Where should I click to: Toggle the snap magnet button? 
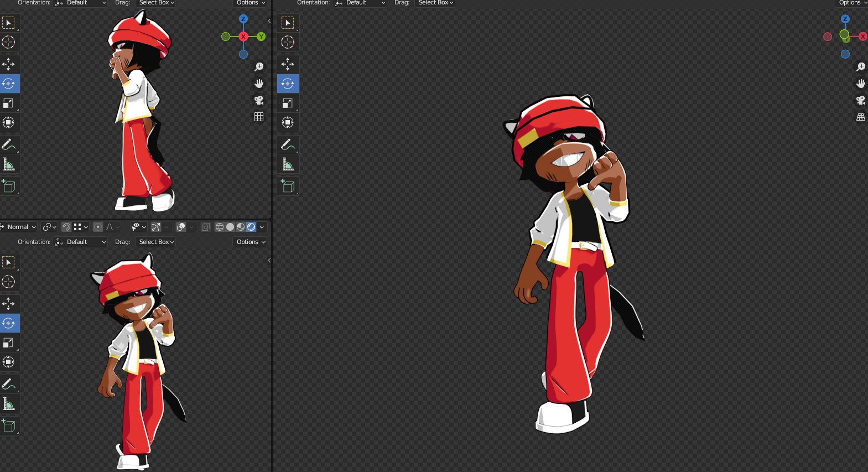[x=66, y=227]
